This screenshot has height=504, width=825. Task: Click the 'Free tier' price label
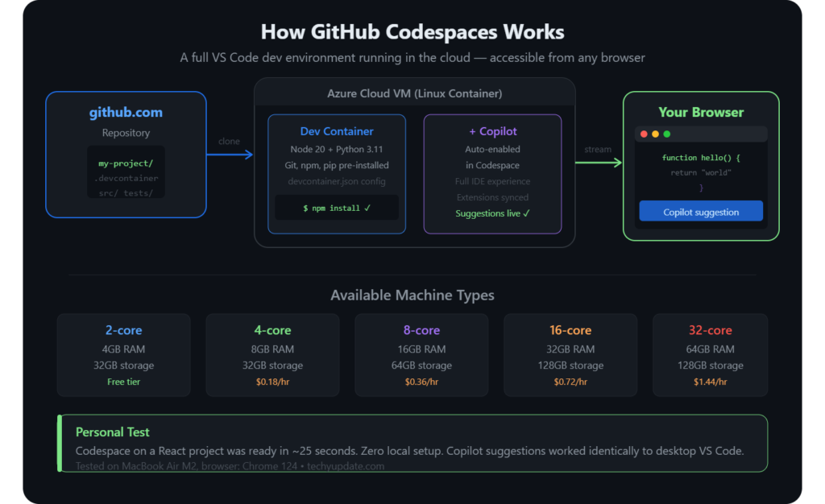point(123,382)
